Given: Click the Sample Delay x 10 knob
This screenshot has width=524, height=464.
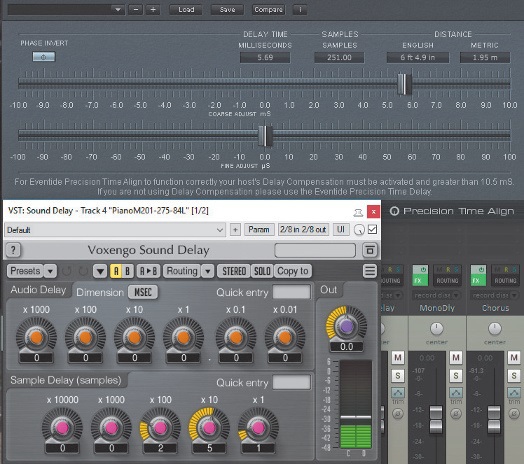Looking at the screenshot, I should (209, 427).
